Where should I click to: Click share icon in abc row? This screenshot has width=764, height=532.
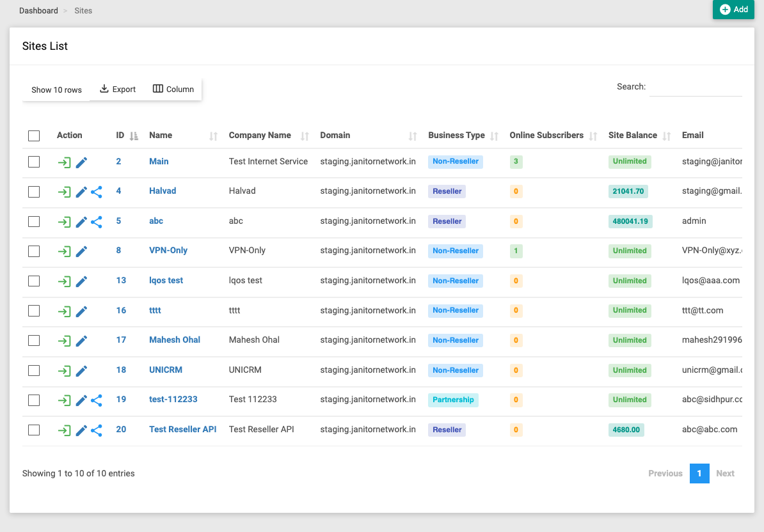(x=97, y=222)
